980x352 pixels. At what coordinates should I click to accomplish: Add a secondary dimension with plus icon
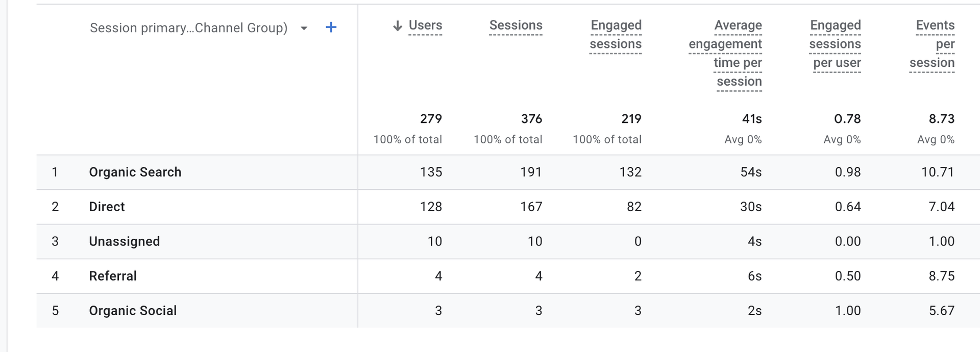[x=331, y=28]
